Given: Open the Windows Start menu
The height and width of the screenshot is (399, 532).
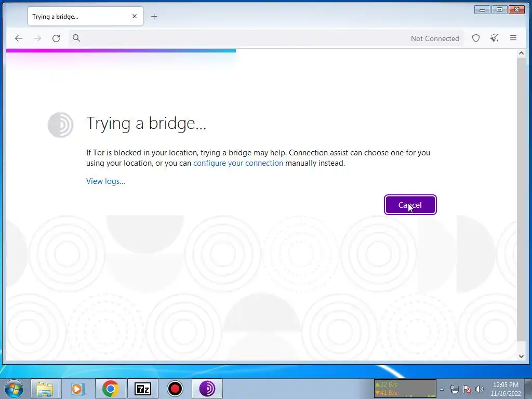Looking at the screenshot, I should click(x=14, y=389).
